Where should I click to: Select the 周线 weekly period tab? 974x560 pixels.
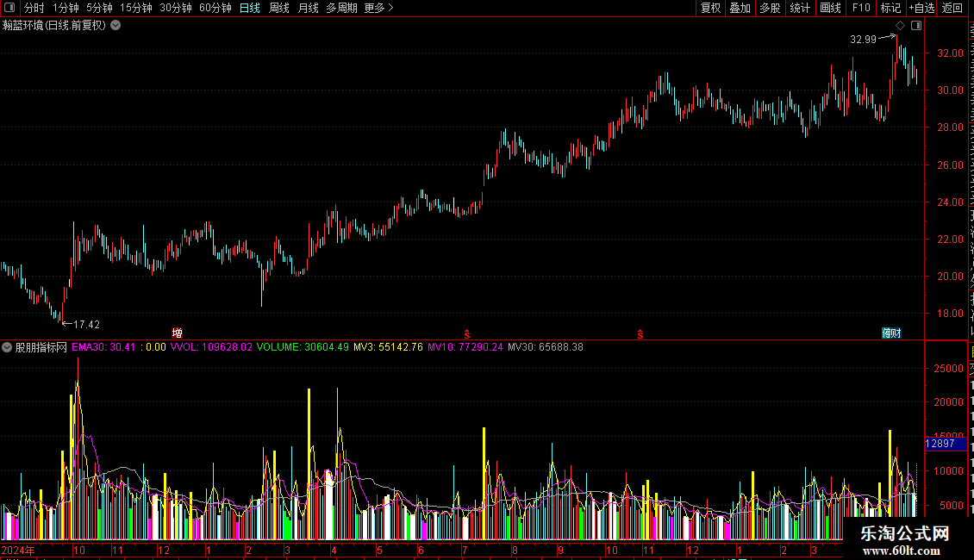pyautogui.click(x=279, y=8)
